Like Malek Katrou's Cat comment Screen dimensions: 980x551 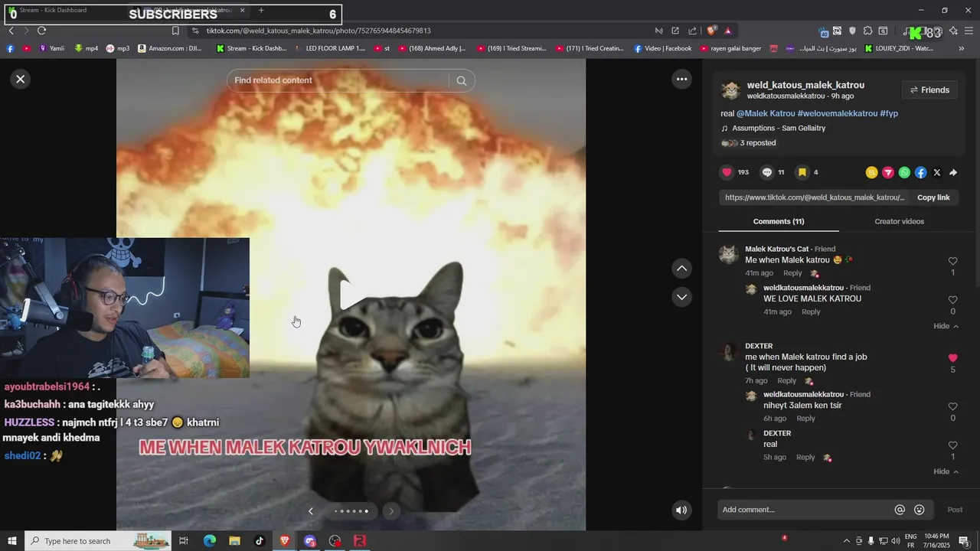[952, 261]
